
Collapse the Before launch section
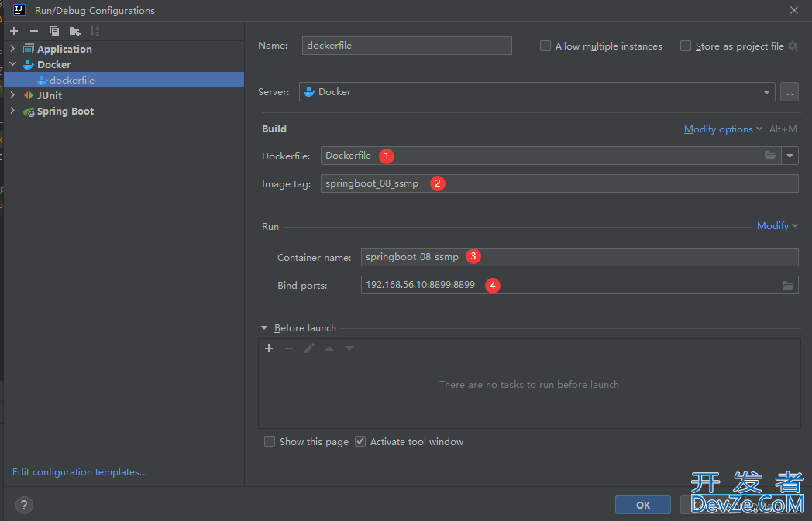[264, 328]
